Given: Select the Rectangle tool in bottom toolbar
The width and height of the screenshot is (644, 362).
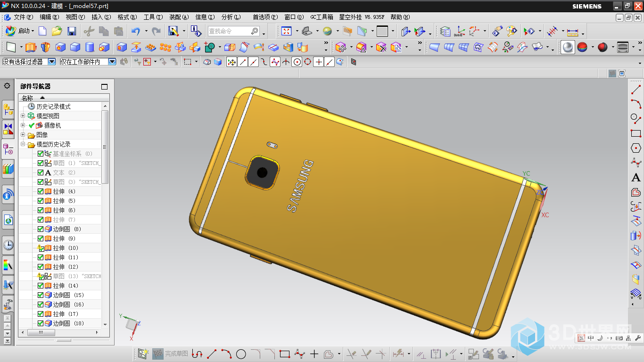Looking at the screenshot, I should (x=284, y=354).
